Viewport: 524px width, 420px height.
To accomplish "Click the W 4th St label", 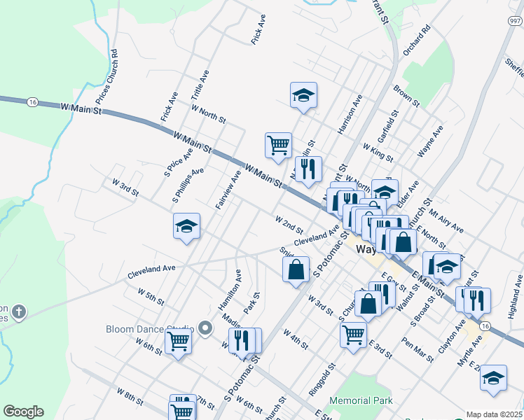I will pos(296,339).
